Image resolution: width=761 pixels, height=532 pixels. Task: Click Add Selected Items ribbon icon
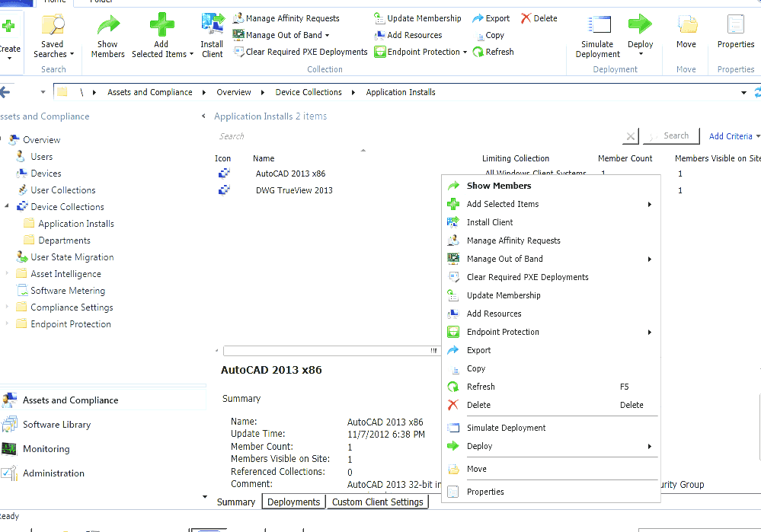(162, 37)
